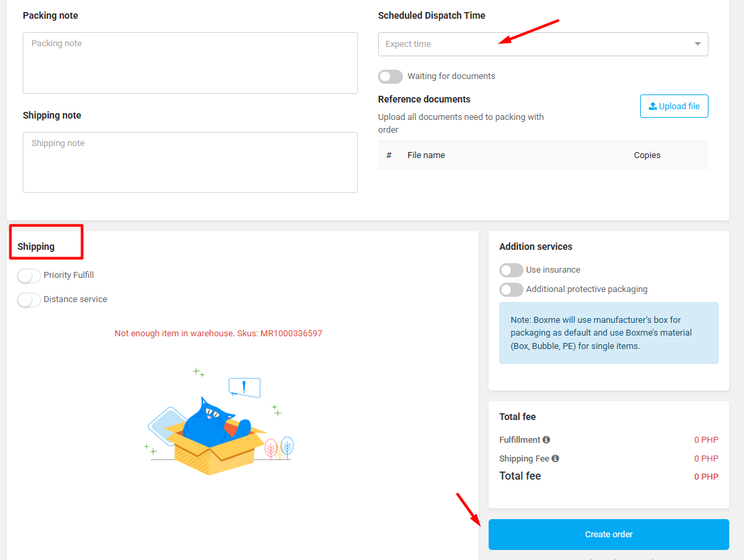Click the Copies column header
This screenshot has width=744, height=560.
[647, 155]
